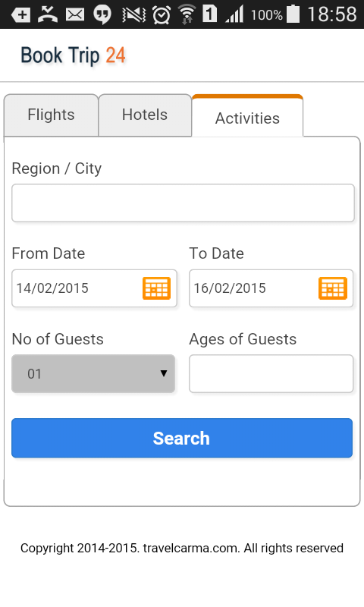This screenshot has width=364, height=607.
Task: Tap the alarm clock status icon
Action: click(x=162, y=14)
